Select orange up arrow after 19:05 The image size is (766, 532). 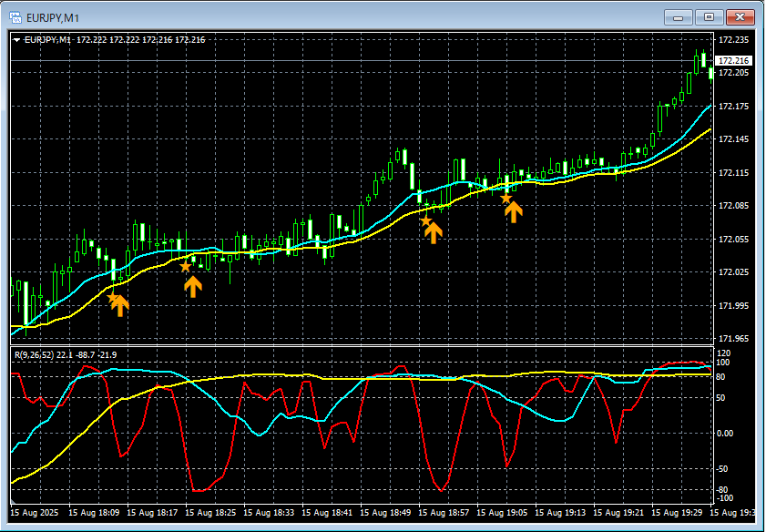tap(514, 212)
